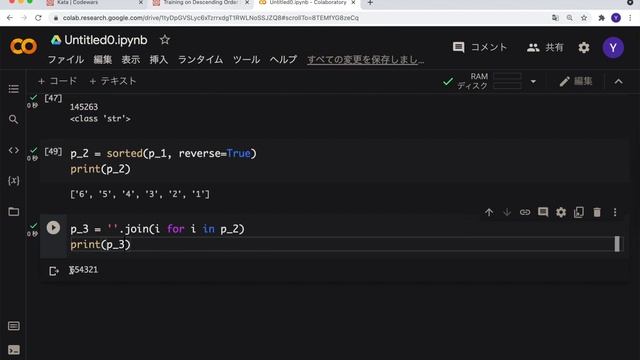This screenshot has height=360, width=640.
Task: Delete the cell with the trash icon
Action: [x=597, y=212]
